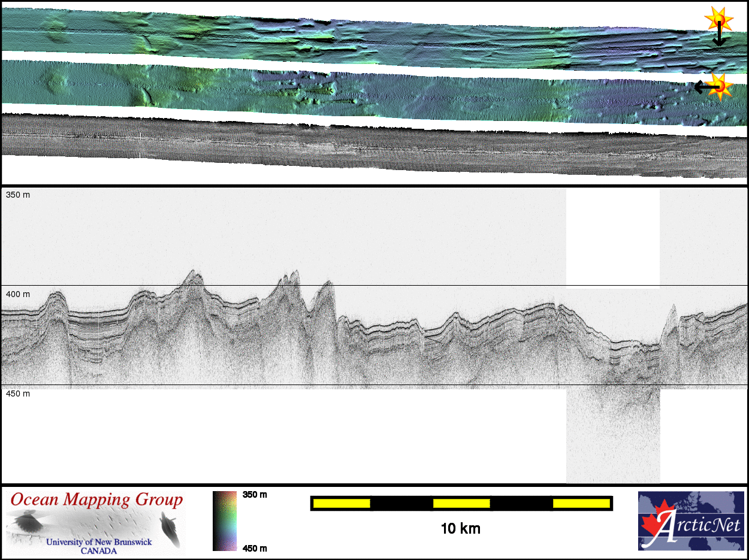Select the 350 m depth label in profile panel

click(x=18, y=195)
